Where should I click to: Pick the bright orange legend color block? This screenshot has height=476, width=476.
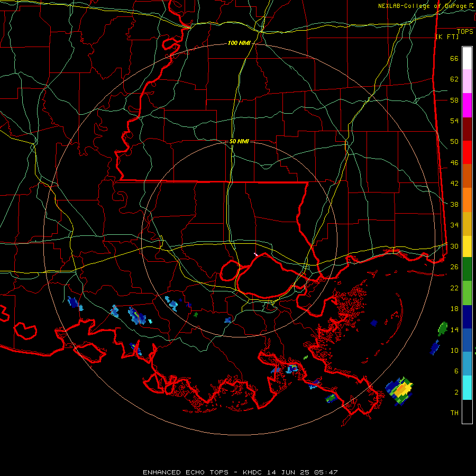(467, 200)
